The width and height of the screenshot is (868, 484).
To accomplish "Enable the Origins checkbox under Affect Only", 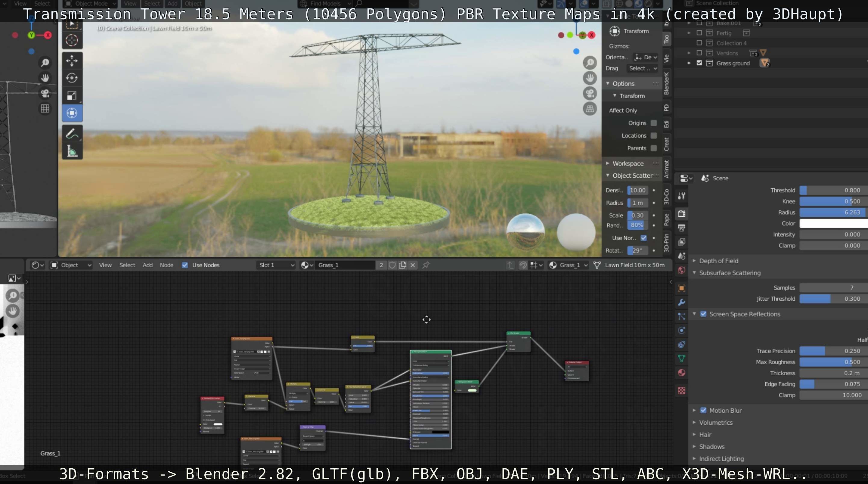I will tap(654, 123).
